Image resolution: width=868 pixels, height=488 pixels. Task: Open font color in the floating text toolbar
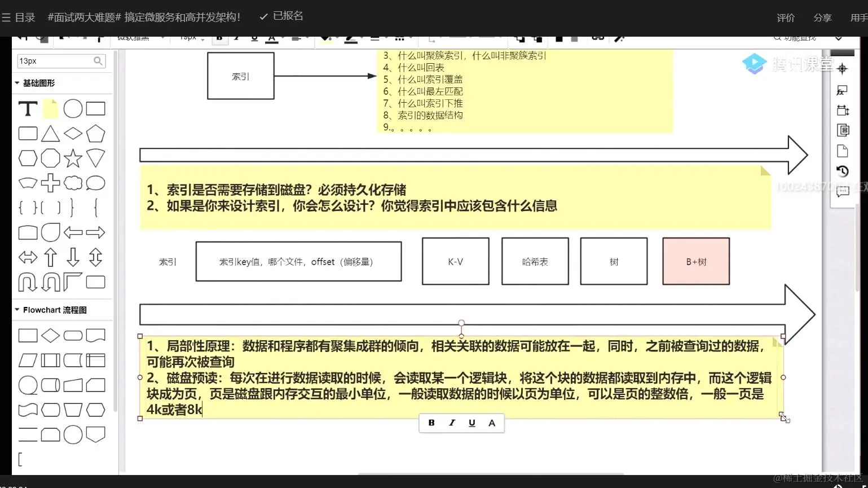(492, 423)
